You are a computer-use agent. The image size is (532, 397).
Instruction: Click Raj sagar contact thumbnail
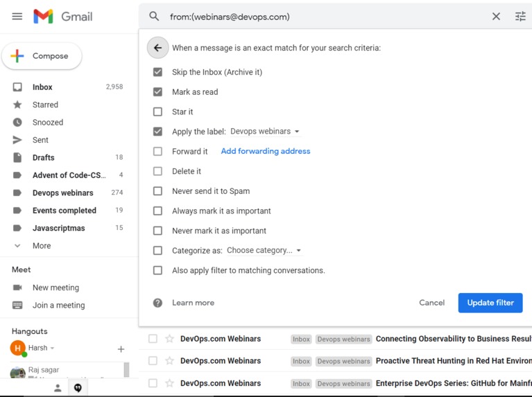click(x=17, y=372)
